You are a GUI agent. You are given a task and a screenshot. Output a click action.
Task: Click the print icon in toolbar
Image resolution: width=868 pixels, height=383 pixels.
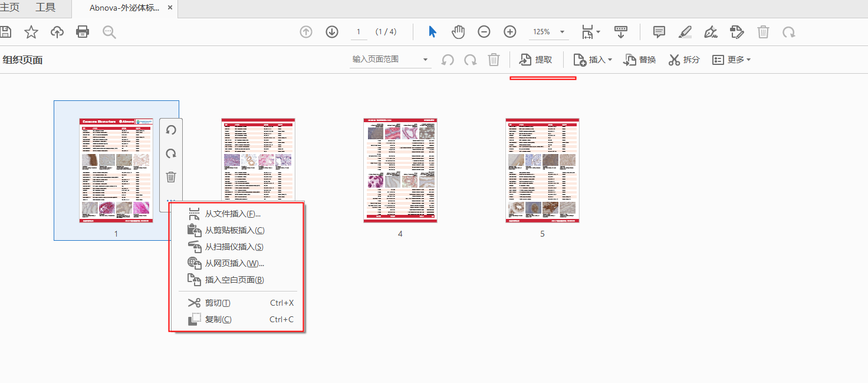pyautogui.click(x=83, y=32)
